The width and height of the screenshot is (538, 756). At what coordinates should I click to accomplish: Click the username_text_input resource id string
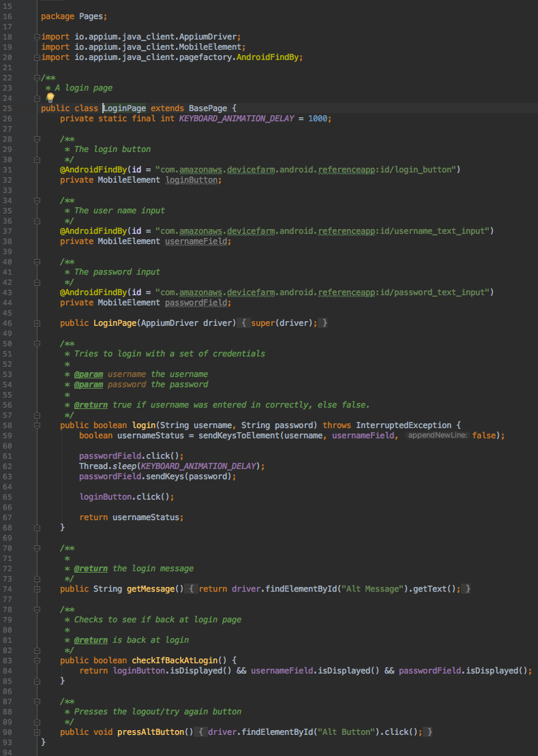click(323, 231)
